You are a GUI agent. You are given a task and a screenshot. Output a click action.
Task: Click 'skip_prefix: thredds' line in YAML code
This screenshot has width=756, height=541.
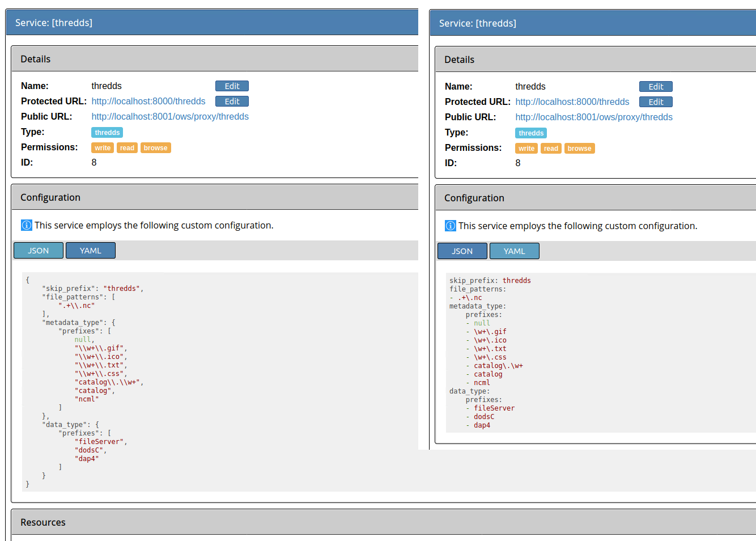[490, 281]
